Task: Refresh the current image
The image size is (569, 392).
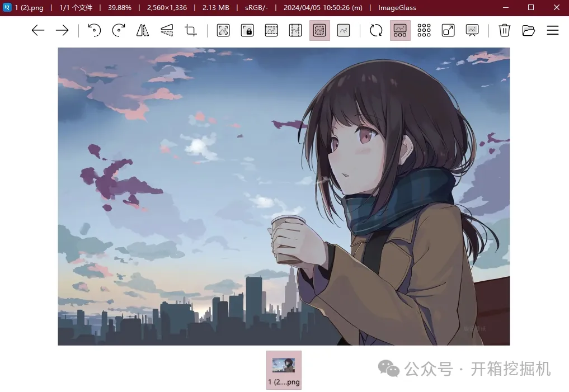Action: click(376, 31)
